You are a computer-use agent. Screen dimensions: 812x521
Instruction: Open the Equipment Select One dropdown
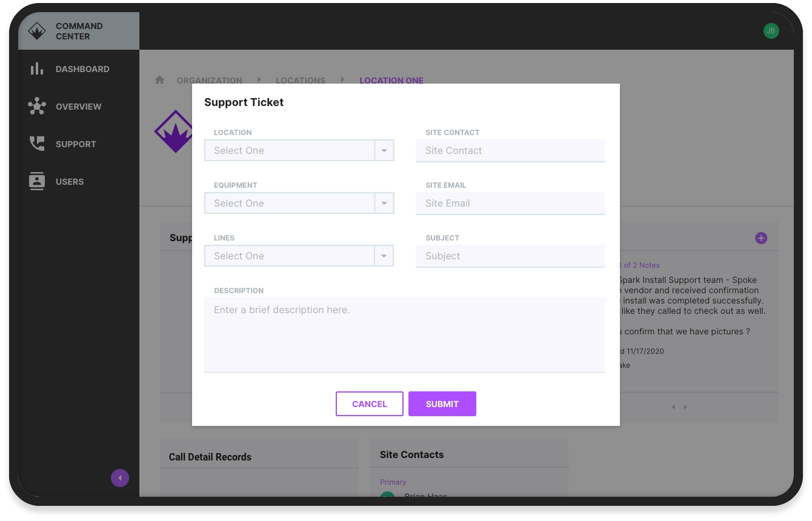click(299, 203)
